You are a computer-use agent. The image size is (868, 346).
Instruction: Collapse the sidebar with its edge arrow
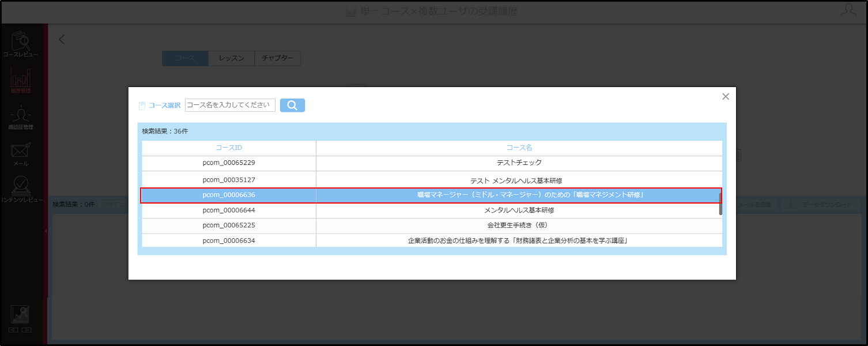click(46, 231)
